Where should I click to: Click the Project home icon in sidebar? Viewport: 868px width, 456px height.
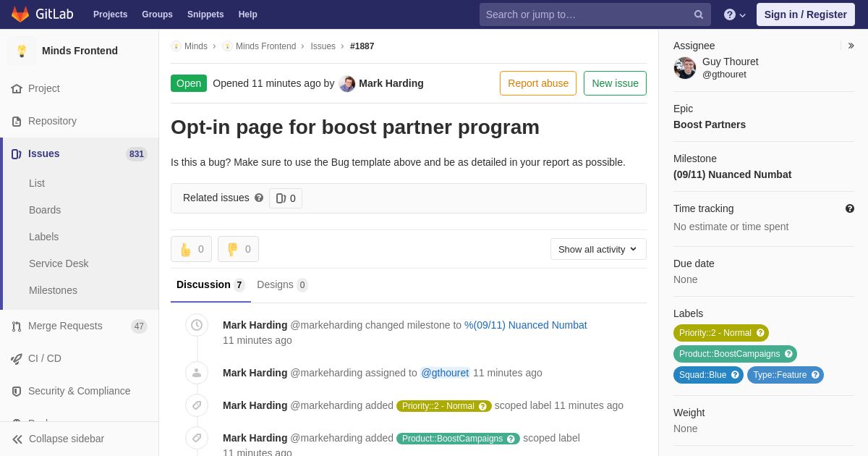[x=17, y=88]
